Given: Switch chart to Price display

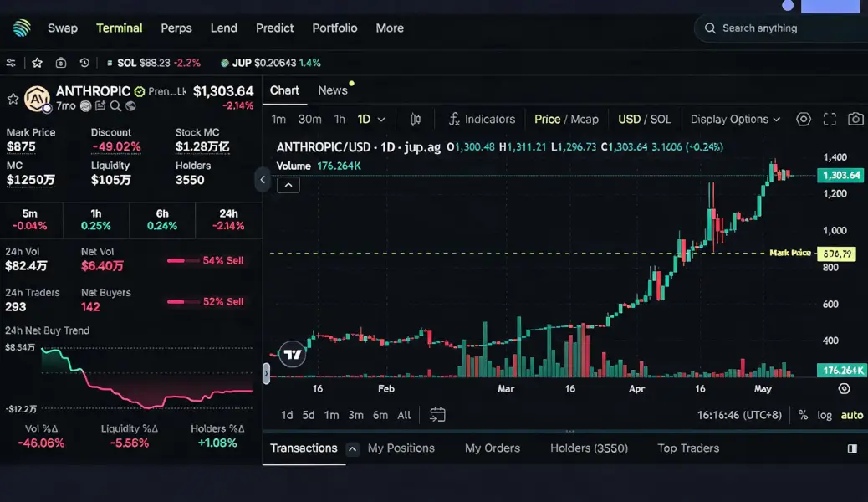Looking at the screenshot, I should point(548,120).
